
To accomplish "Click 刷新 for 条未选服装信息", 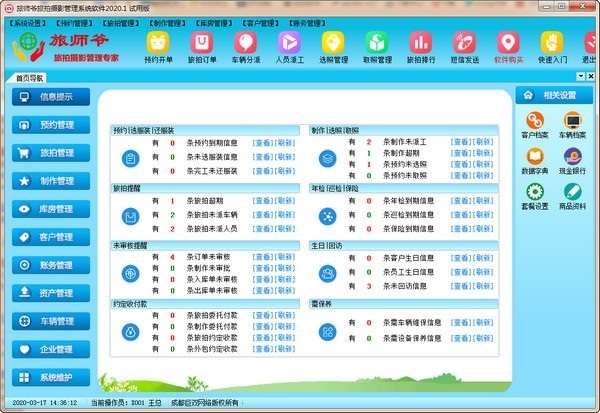I will pos(285,157).
